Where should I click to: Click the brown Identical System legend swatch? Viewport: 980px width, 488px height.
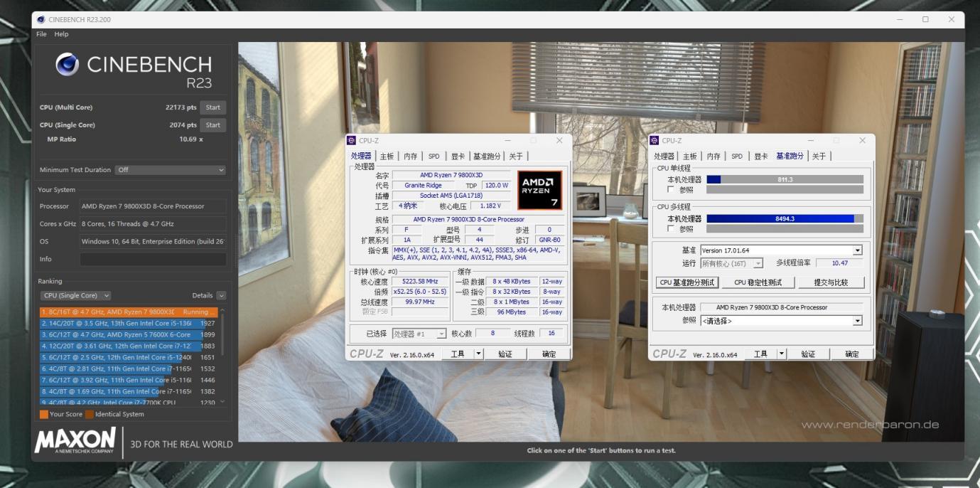[x=90, y=414]
